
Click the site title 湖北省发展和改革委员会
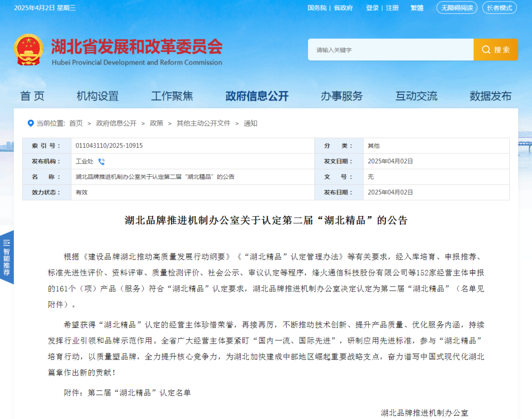click(137, 46)
